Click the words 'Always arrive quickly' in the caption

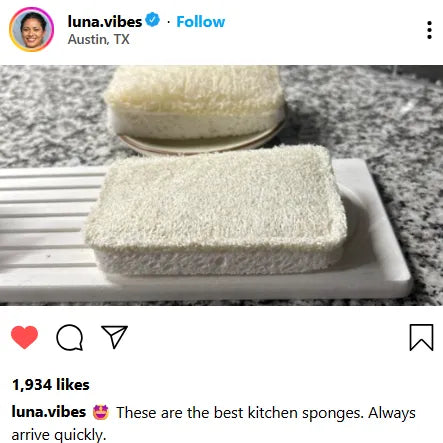pyautogui.click(x=213, y=424)
